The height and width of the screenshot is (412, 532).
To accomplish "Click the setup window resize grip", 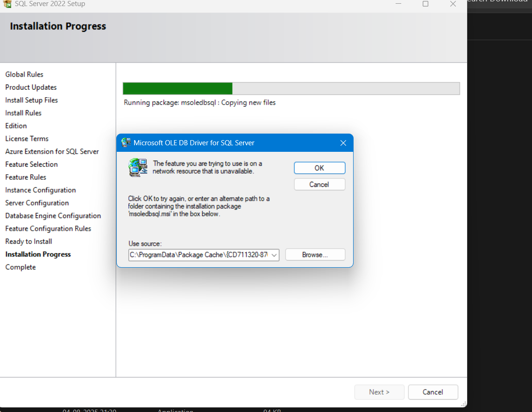I will [x=463, y=404].
